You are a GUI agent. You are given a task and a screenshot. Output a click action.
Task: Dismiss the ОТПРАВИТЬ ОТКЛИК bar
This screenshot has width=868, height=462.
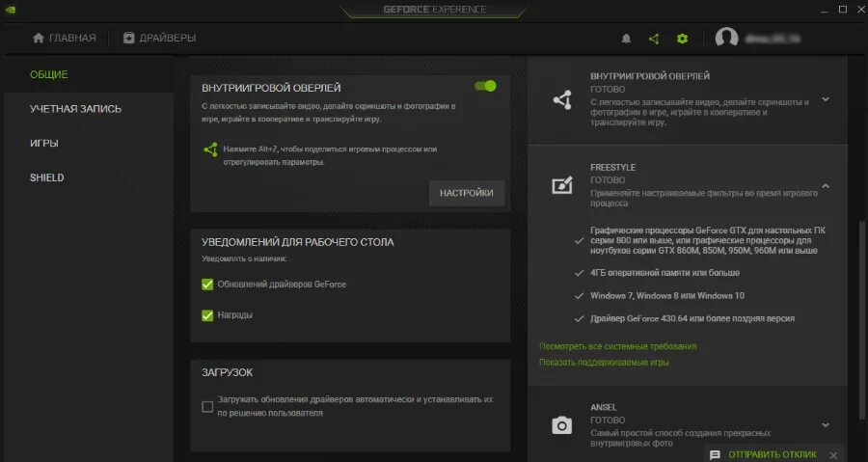tap(833, 455)
